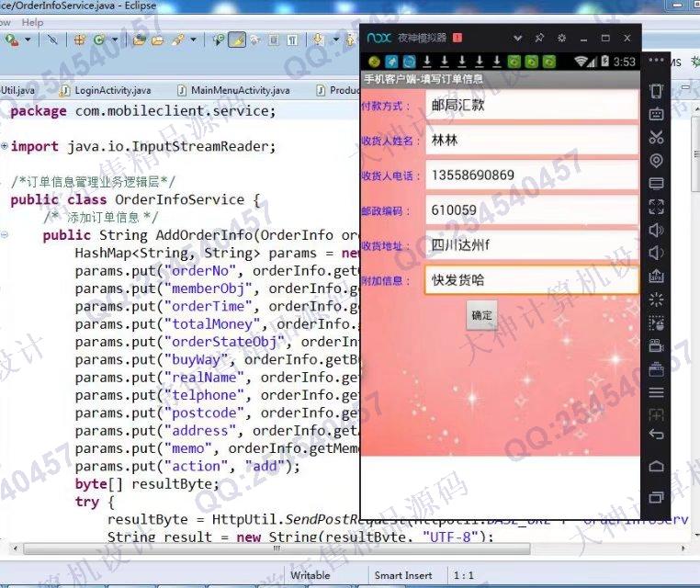Click the Smart Insert status entry
Image resolution: width=700 pixels, height=588 pixels.
click(x=403, y=575)
